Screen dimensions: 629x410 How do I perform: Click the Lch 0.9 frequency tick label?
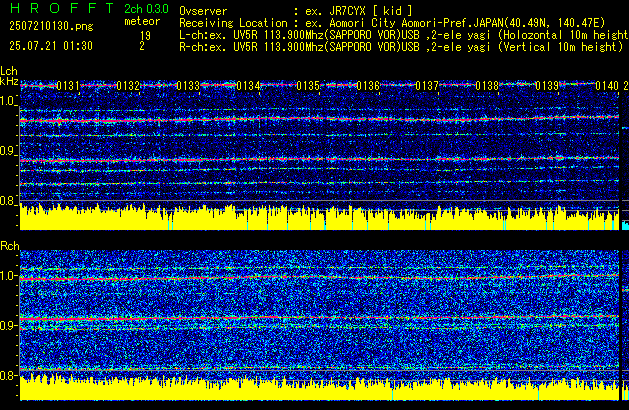(x=8, y=151)
